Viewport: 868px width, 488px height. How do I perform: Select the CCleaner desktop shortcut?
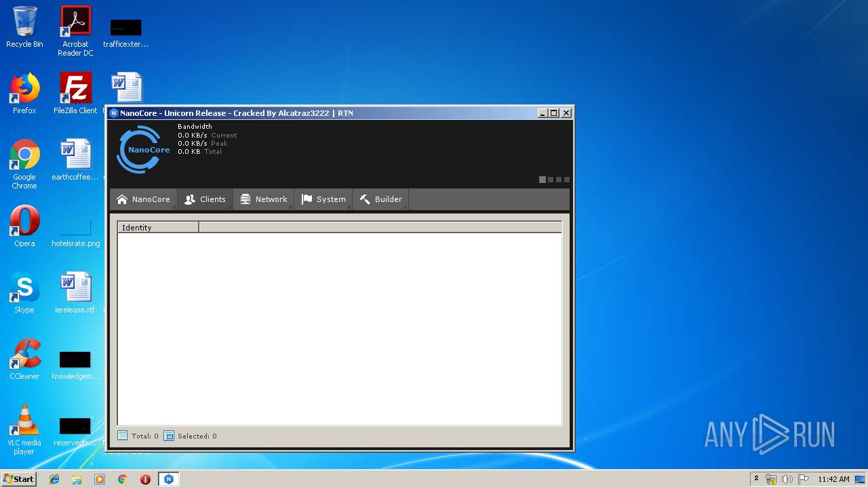pos(24,359)
